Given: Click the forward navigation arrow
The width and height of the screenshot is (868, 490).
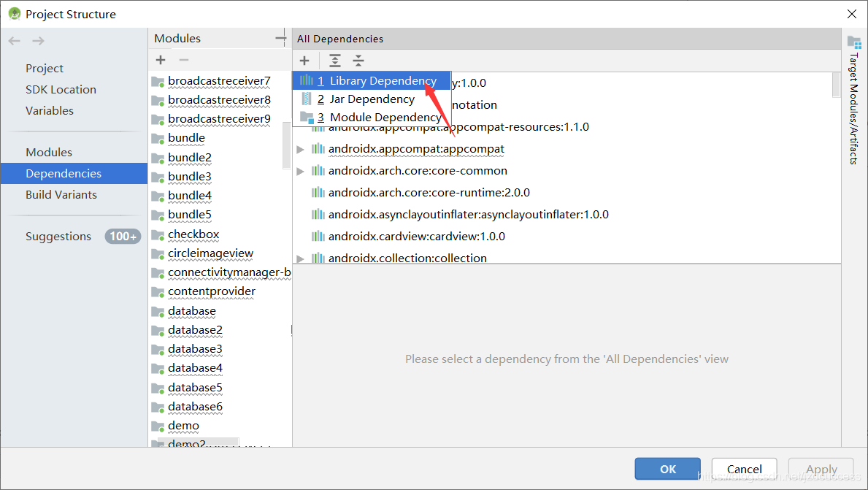Looking at the screenshot, I should coord(38,41).
